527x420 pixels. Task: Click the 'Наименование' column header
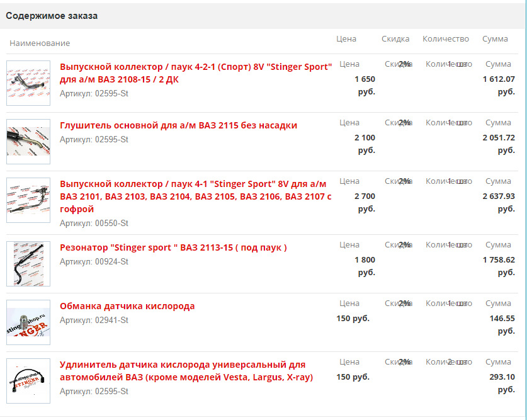point(40,43)
